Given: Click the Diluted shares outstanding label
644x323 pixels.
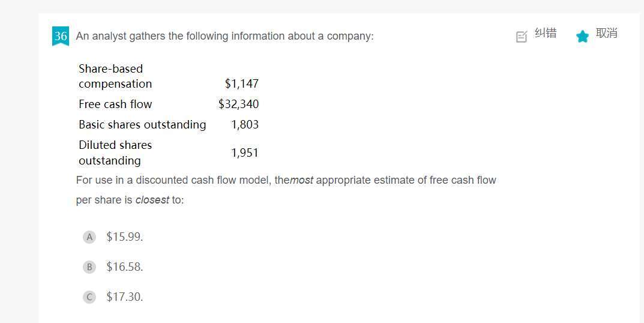Looking at the screenshot, I should pos(115,152).
